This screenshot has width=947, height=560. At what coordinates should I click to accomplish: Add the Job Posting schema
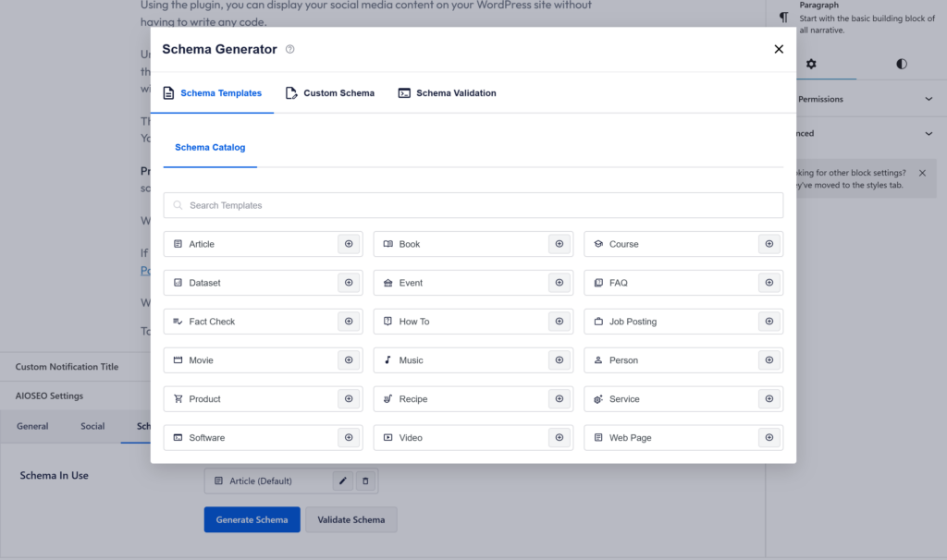[769, 322]
